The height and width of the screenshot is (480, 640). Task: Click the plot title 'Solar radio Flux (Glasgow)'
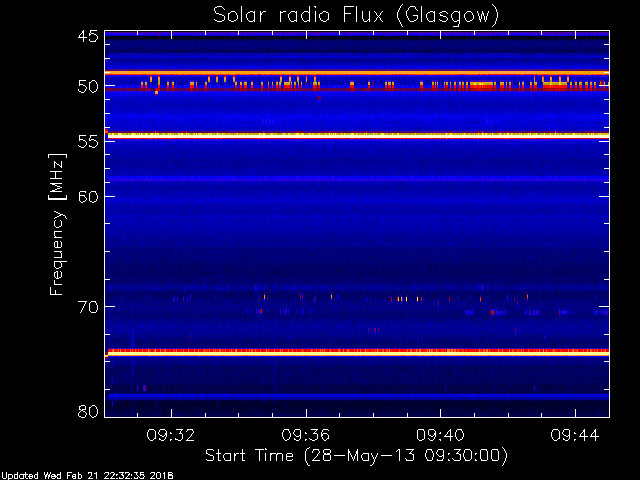[356, 16]
